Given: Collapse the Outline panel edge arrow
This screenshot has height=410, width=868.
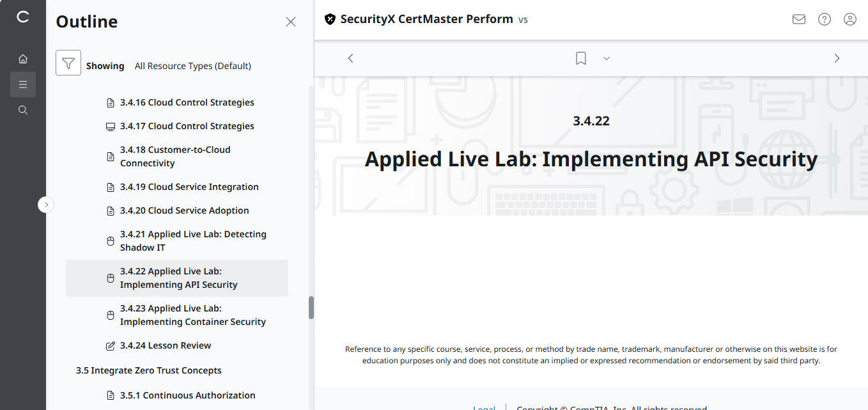Looking at the screenshot, I should [x=45, y=204].
